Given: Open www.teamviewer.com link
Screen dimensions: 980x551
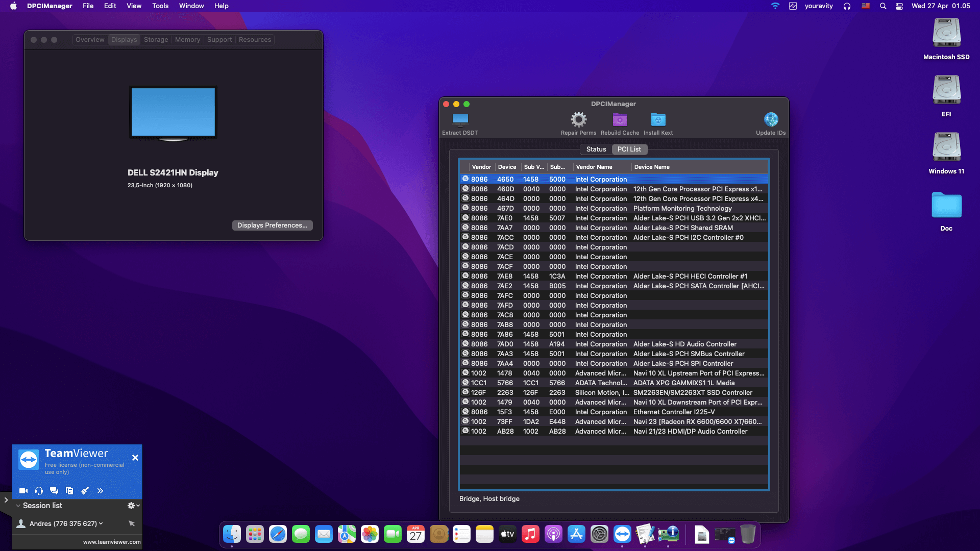Looking at the screenshot, I should pyautogui.click(x=112, y=542).
